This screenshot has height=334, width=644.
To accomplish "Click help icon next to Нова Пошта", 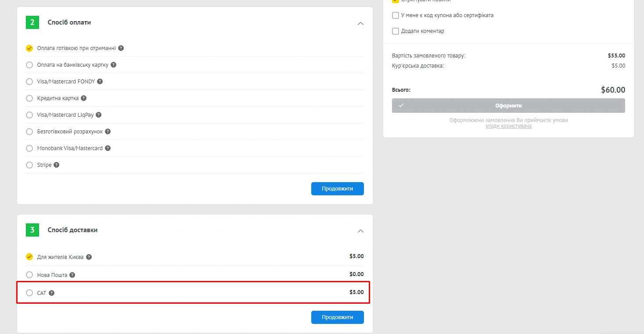I will tap(72, 275).
